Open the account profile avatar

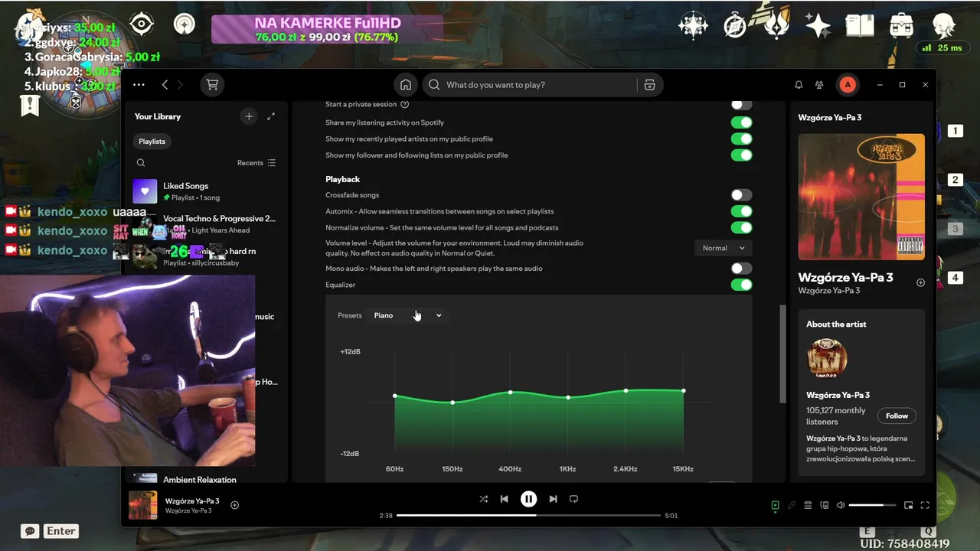click(x=848, y=85)
